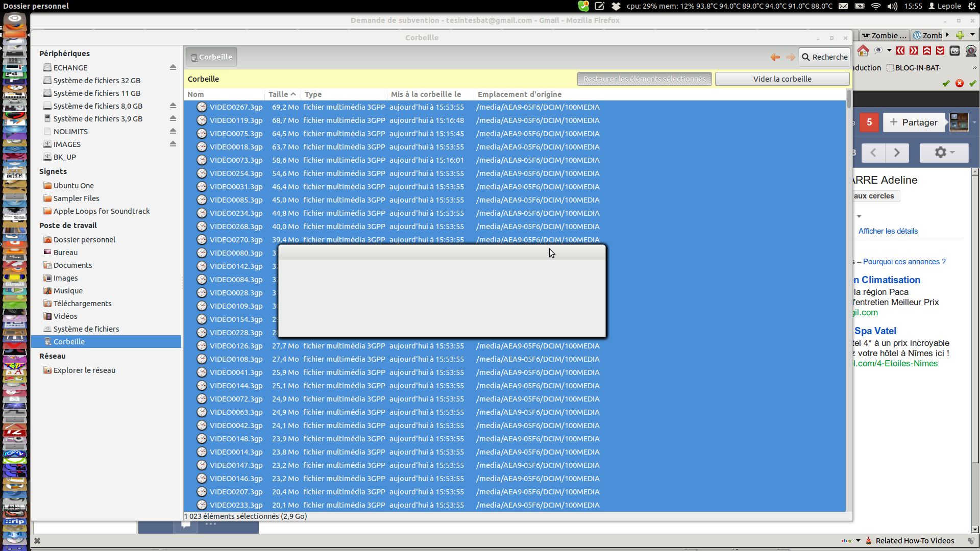Sort by the Taille column header
This screenshot has height=551, width=980.
click(x=282, y=94)
